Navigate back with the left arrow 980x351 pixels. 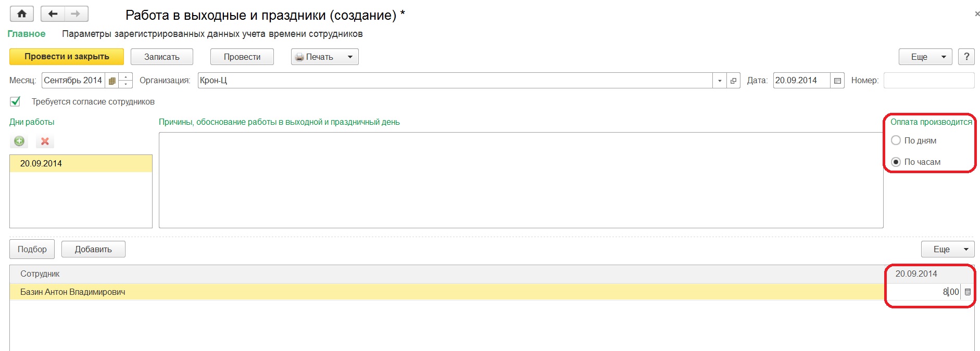pos(53,14)
